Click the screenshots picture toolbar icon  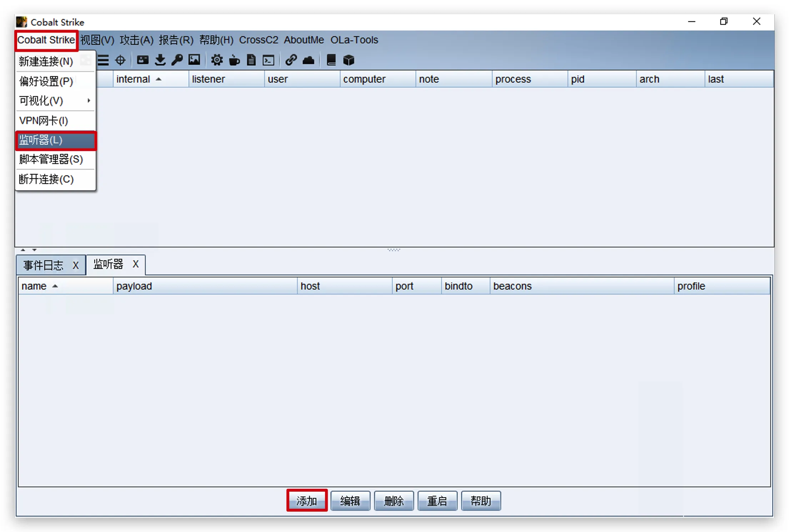click(x=194, y=60)
